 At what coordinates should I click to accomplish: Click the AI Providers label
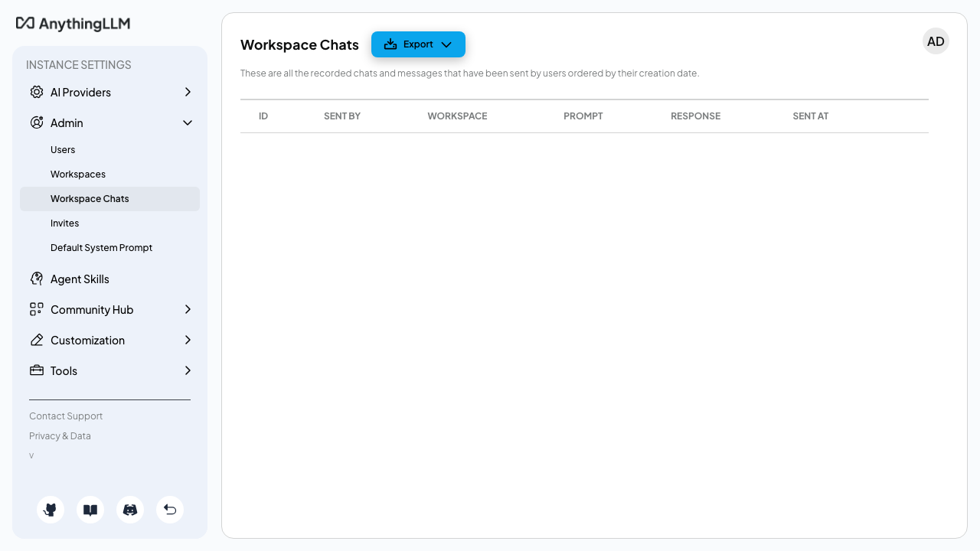tap(80, 92)
